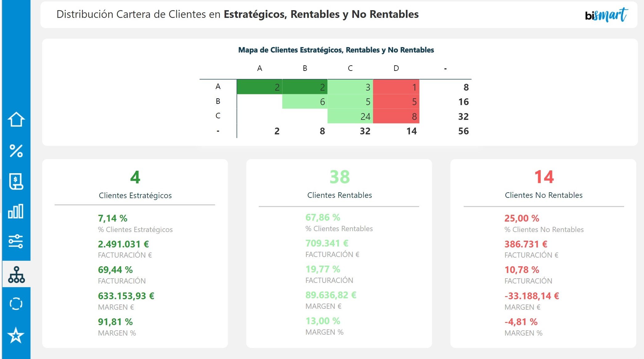Click the bismart logo

click(x=606, y=14)
